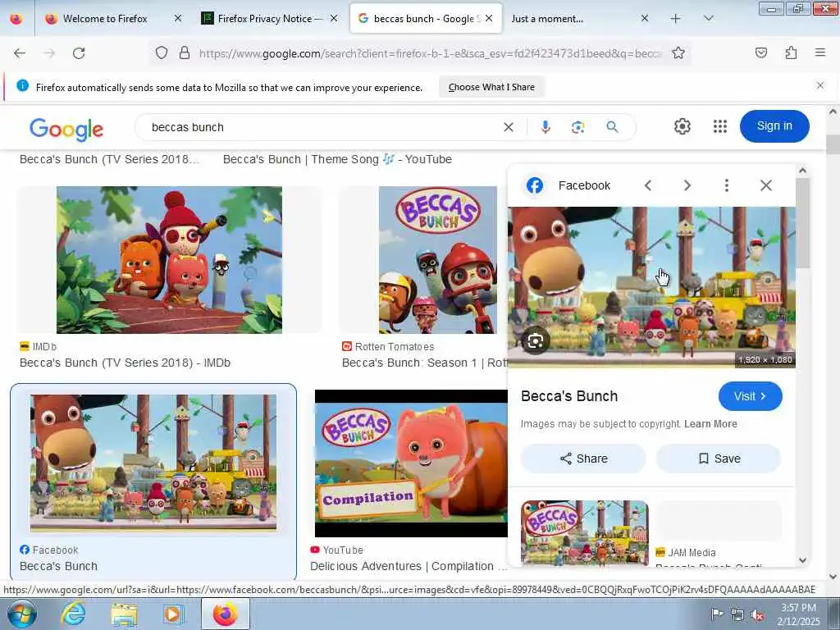Open the IMDb image thumbnail

[169, 260]
